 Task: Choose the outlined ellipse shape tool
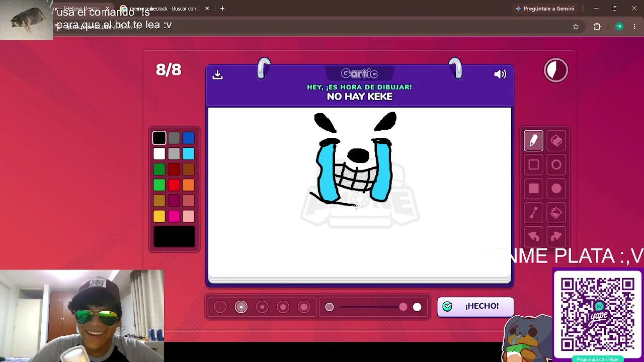pyautogui.click(x=556, y=165)
